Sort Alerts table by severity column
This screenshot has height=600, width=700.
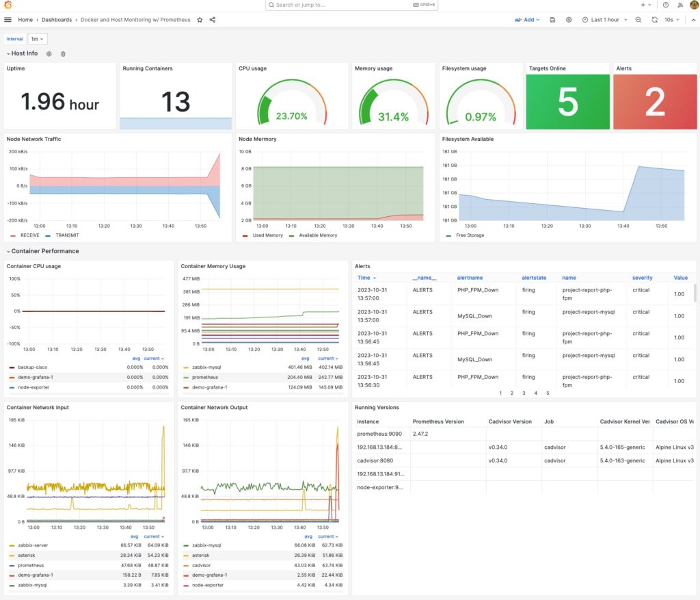tap(642, 278)
